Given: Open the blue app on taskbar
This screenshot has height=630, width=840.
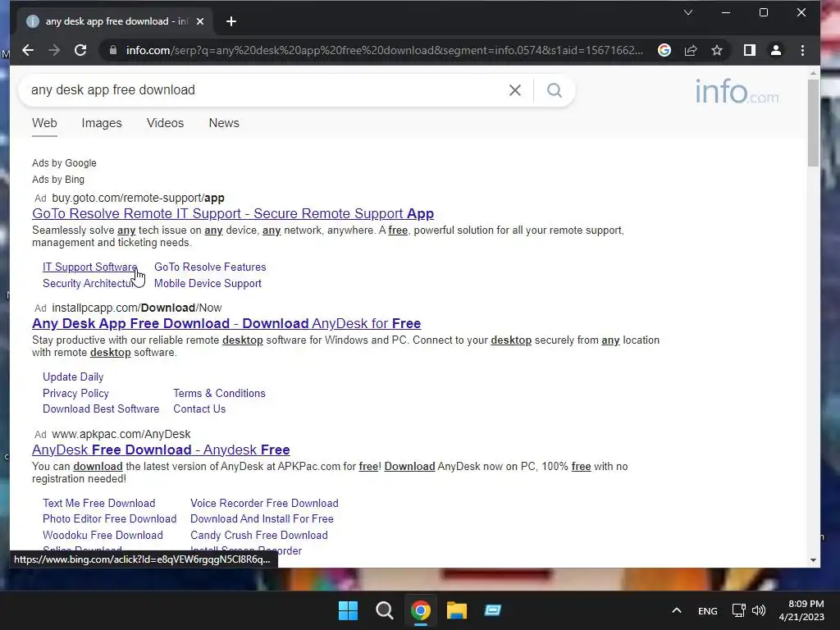Looking at the screenshot, I should (x=493, y=610).
